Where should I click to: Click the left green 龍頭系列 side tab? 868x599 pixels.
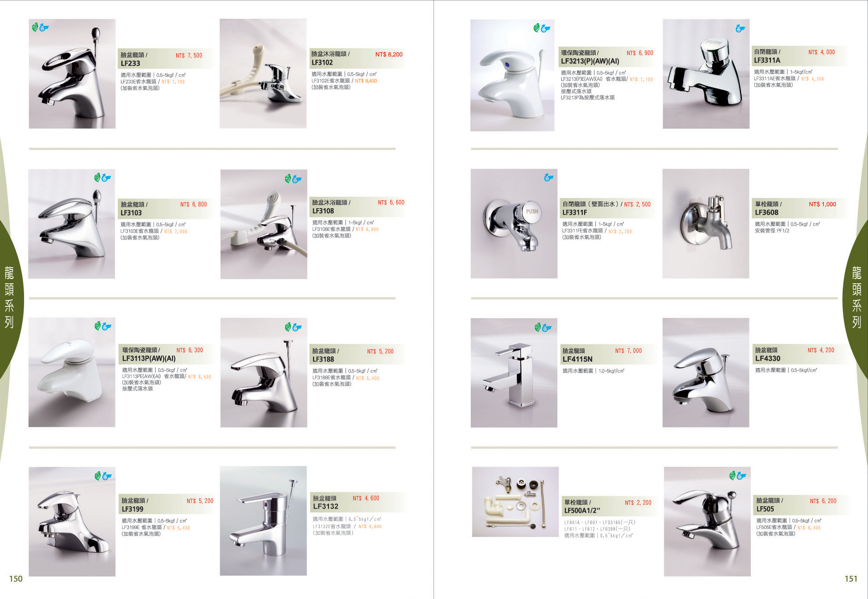pos(10,297)
